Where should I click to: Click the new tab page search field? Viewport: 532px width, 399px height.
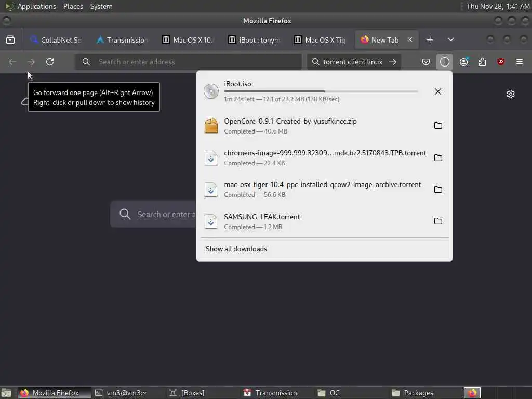coord(153,214)
